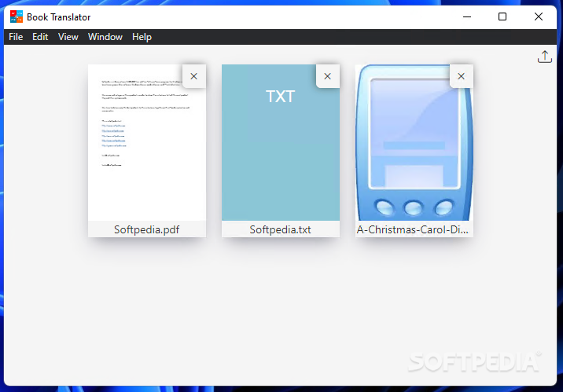Open the Edit menu

point(40,37)
